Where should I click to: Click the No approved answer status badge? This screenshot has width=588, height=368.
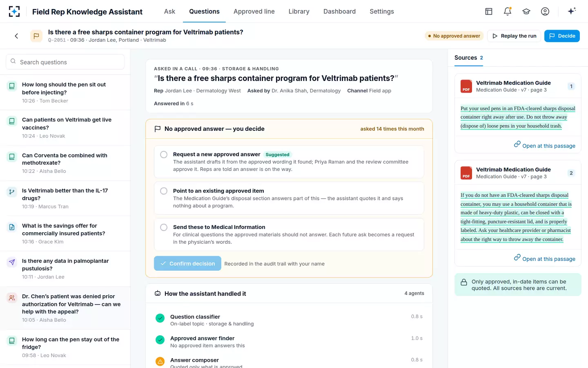pyautogui.click(x=454, y=36)
